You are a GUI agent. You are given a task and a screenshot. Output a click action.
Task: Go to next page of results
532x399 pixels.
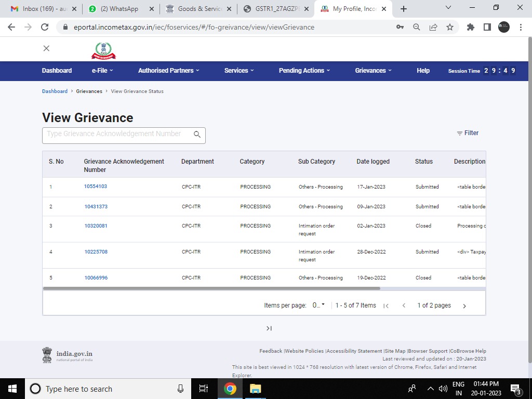(464, 306)
